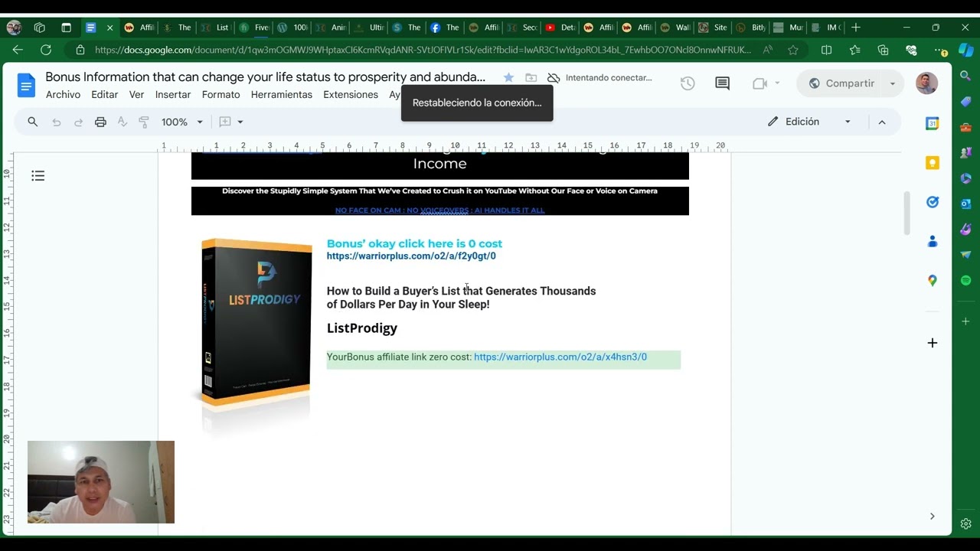Open the Insertar menu
The height and width of the screenshot is (551, 980).
coord(173,94)
